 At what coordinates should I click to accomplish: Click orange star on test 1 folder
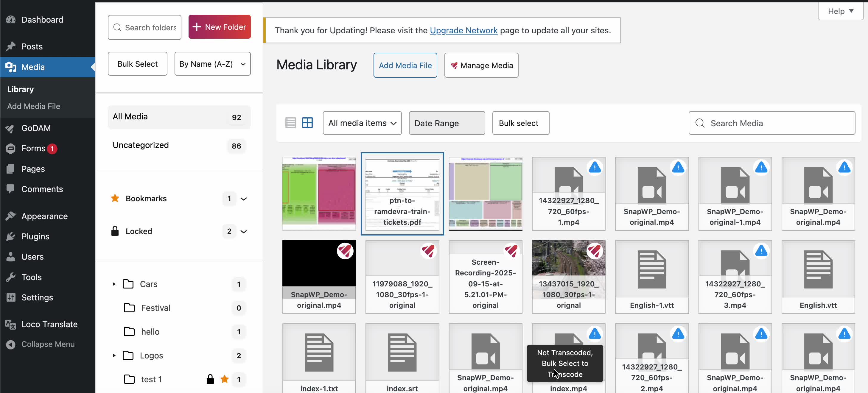pyautogui.click(x=224, y=379)
